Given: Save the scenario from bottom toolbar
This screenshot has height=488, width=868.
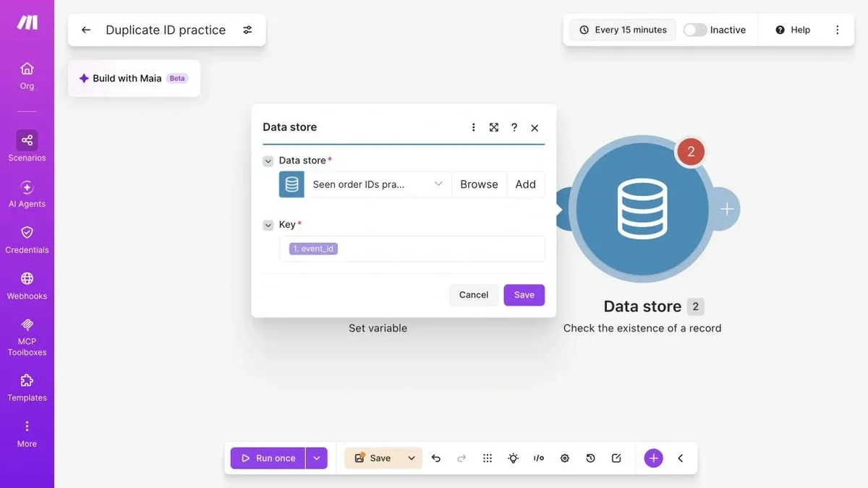Looking at the screenshot, I should pos(373,458).
